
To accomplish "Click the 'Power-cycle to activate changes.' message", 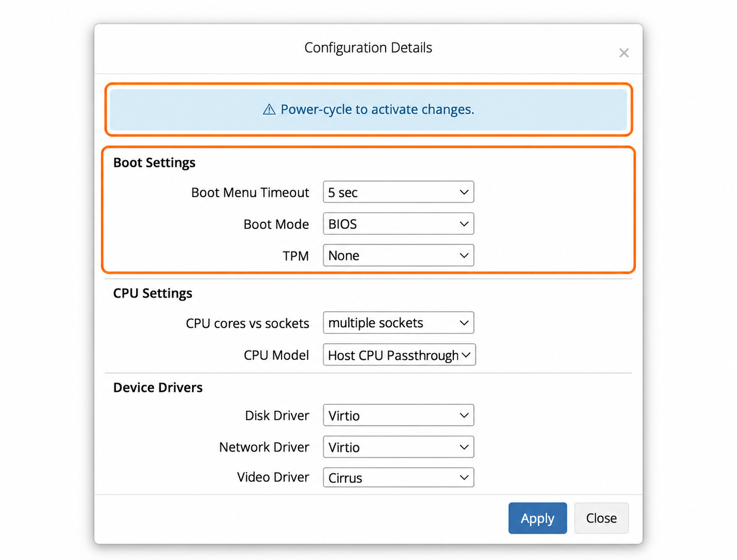I will [x=377, y=110].
